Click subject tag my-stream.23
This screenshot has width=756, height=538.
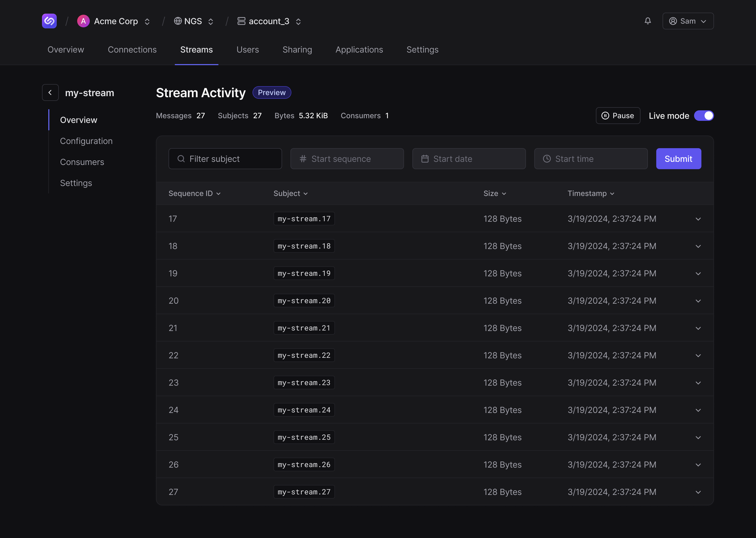(304, 383)
